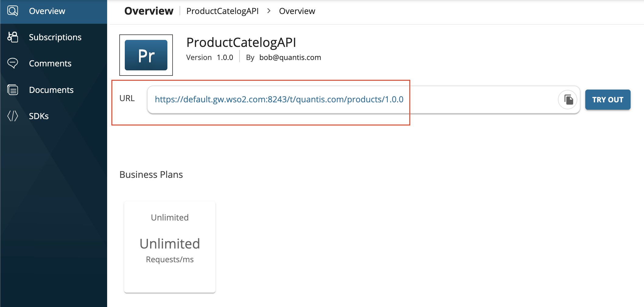
Task: Click the ProductCatelogAPI title heading
Action: (x=241, y=42)
